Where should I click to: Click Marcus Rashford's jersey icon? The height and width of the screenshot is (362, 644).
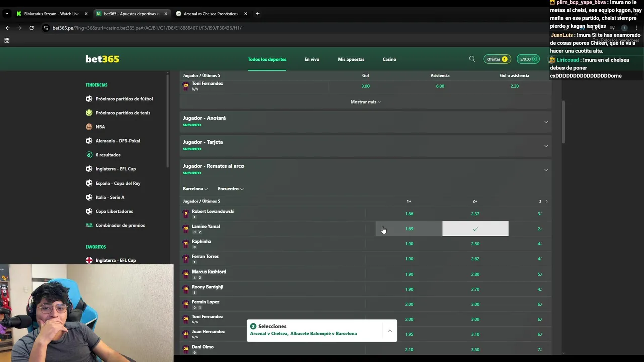[186, 274]
